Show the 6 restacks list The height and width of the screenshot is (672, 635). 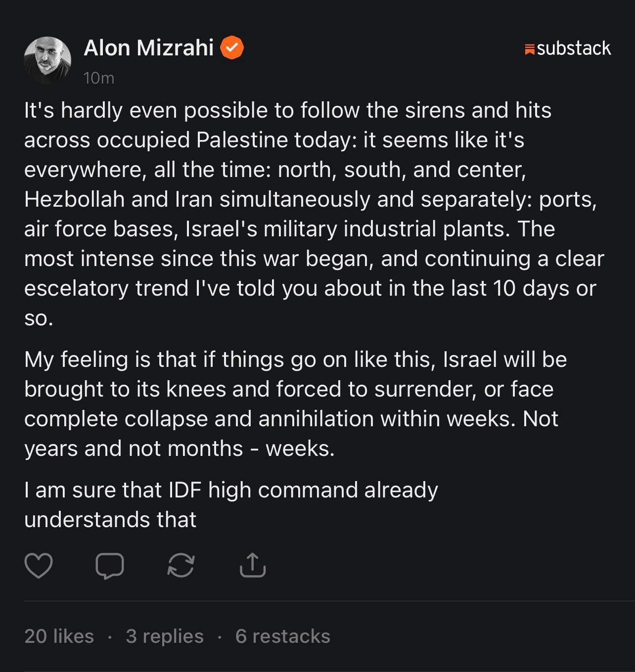(283, 636)
